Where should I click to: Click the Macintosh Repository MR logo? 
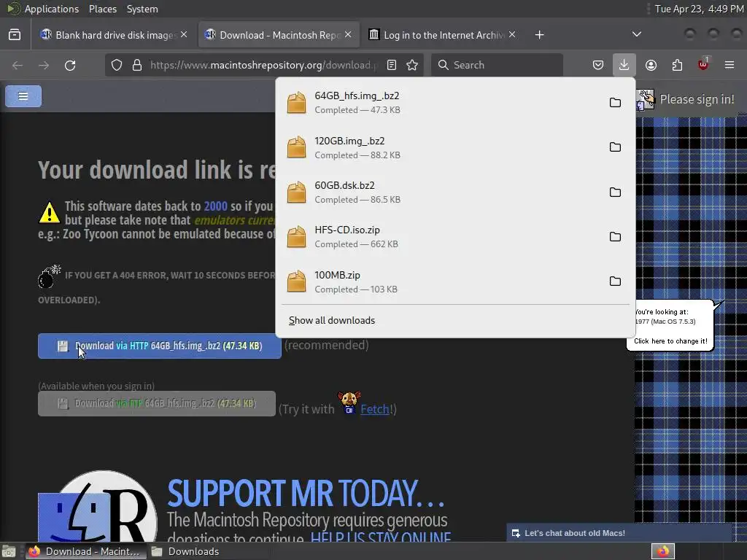(98, 507)
